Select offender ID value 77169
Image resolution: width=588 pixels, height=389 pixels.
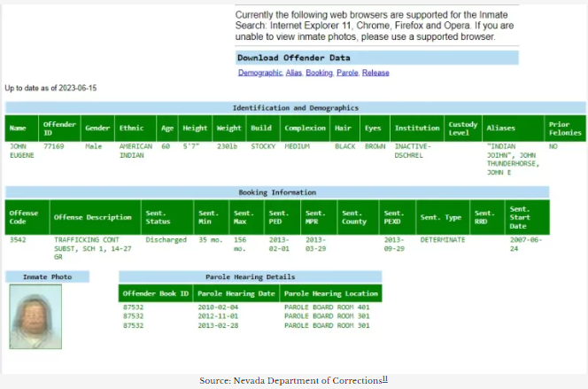coord(55,146)
